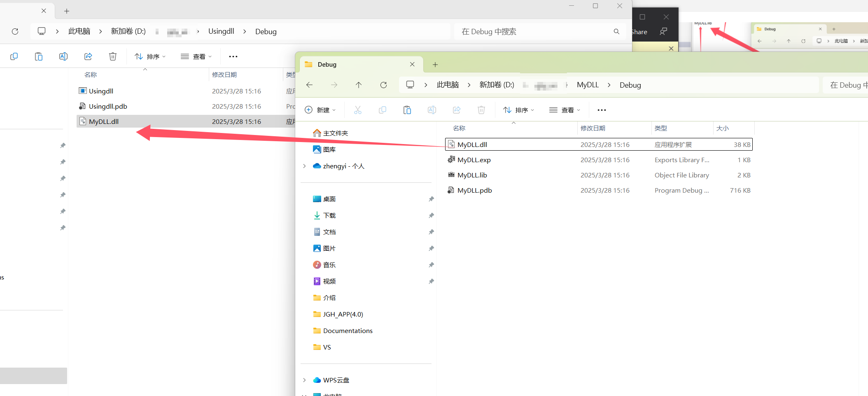Click the Delete trash icon in the toolbar
The height and width of the screenshot is (396, 868).
tap(481, 110)
